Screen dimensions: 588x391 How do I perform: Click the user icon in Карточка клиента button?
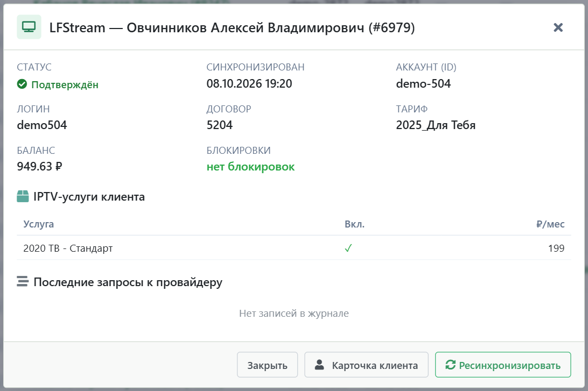319,365
